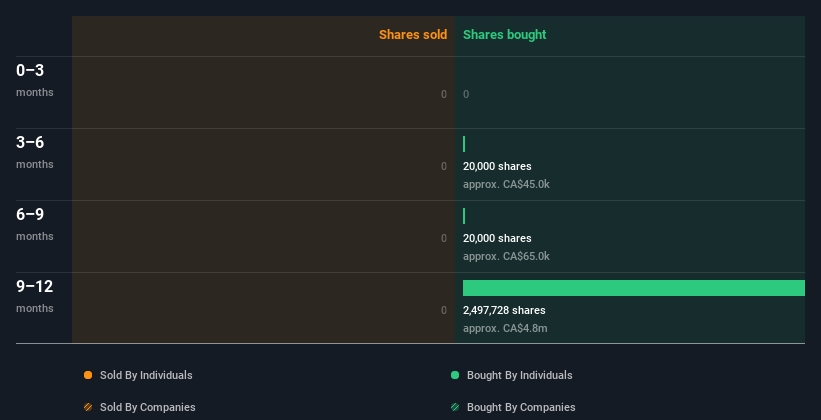Select the large 9–12 months green bar

[x=634, y=288]
